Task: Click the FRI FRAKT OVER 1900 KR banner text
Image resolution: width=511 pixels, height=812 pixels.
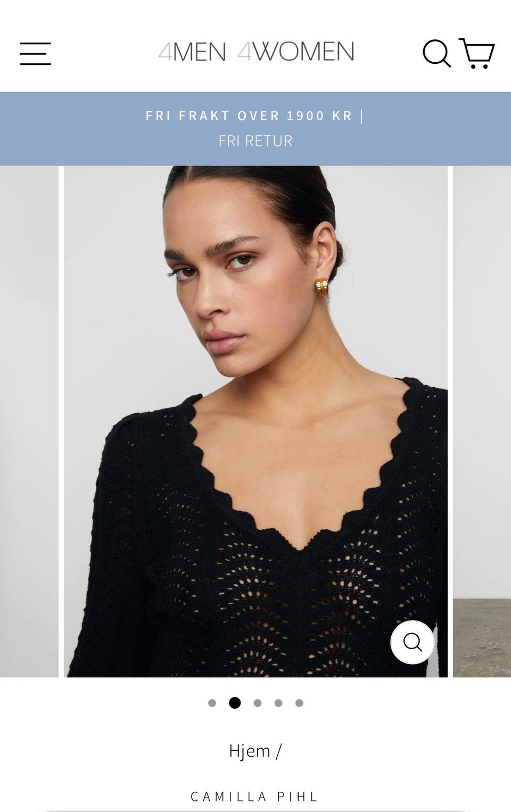Action: coord(249,116)
